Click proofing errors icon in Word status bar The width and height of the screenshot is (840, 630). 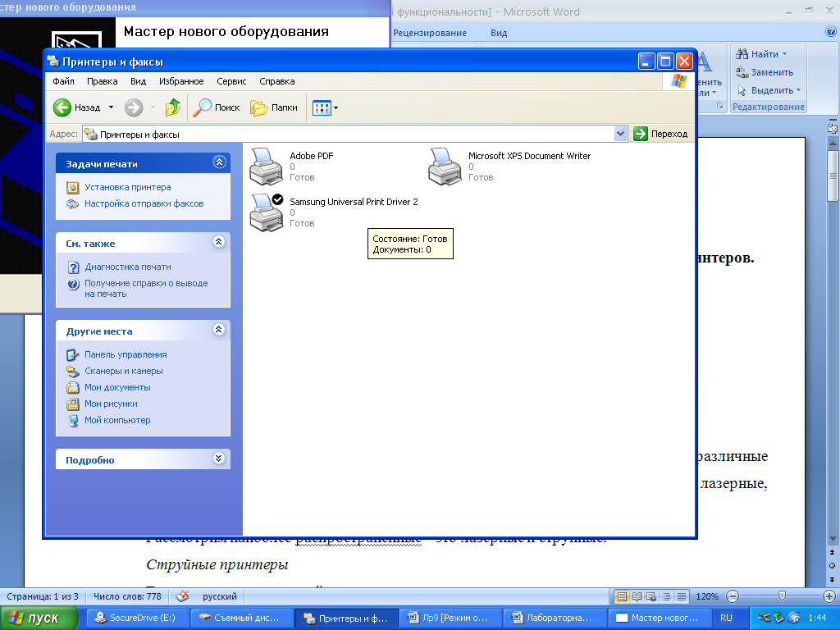click(183, 596)
